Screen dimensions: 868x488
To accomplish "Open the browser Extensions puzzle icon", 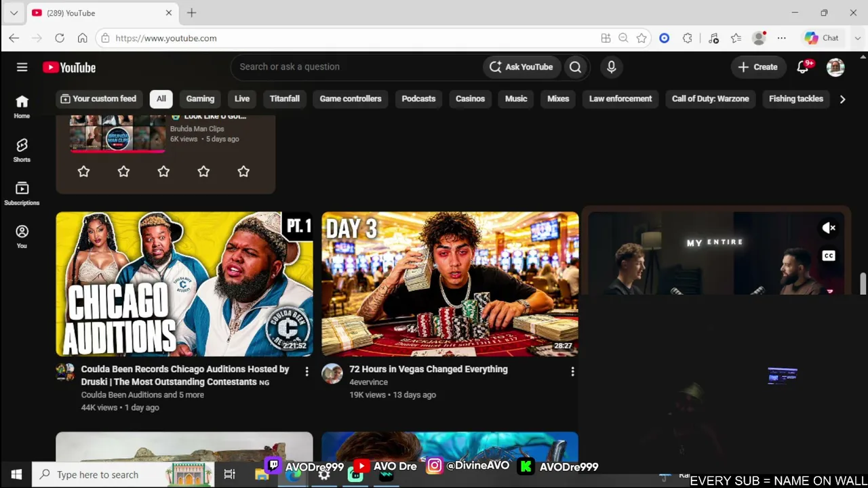I will click(x=688, y=38).
